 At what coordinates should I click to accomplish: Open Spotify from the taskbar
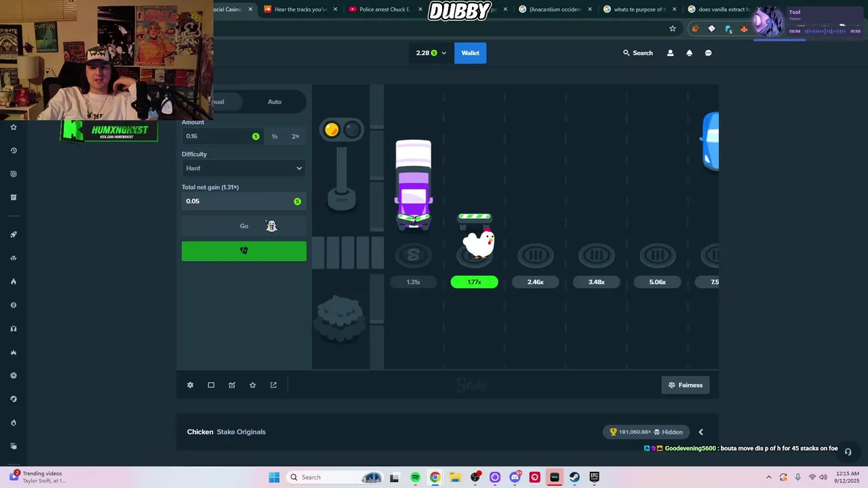[415, 477]
